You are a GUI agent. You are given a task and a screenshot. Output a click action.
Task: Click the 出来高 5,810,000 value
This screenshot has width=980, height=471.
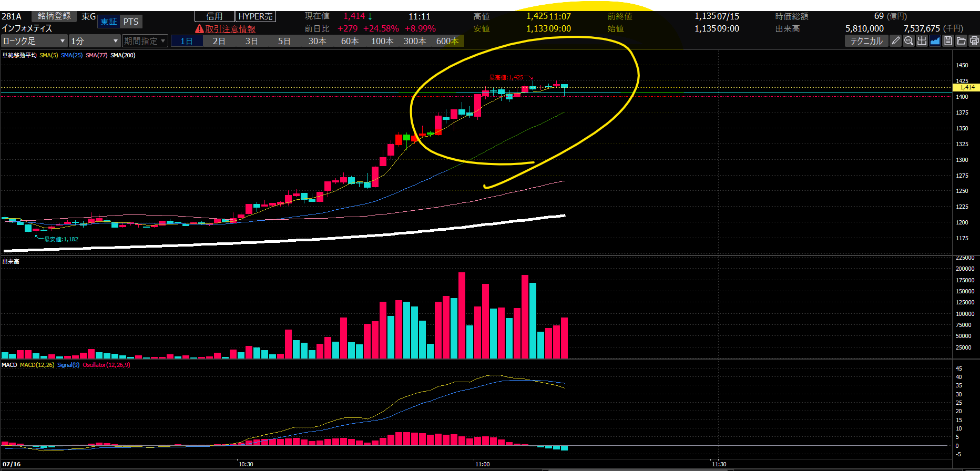(864, 28)
